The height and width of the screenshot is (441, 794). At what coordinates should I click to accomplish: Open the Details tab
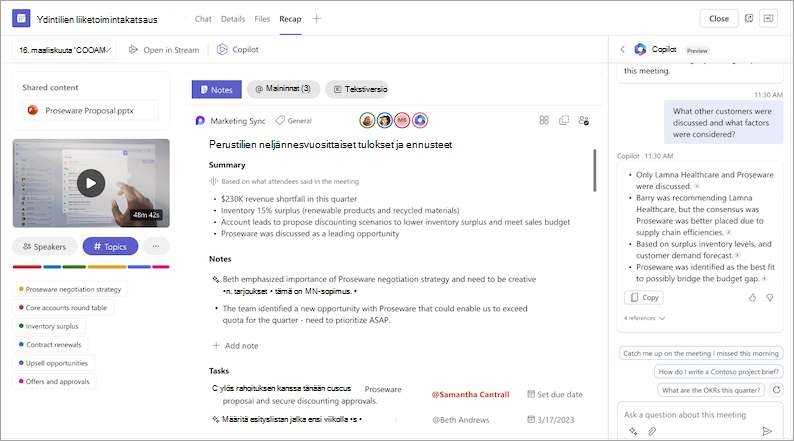pos(233,19)
